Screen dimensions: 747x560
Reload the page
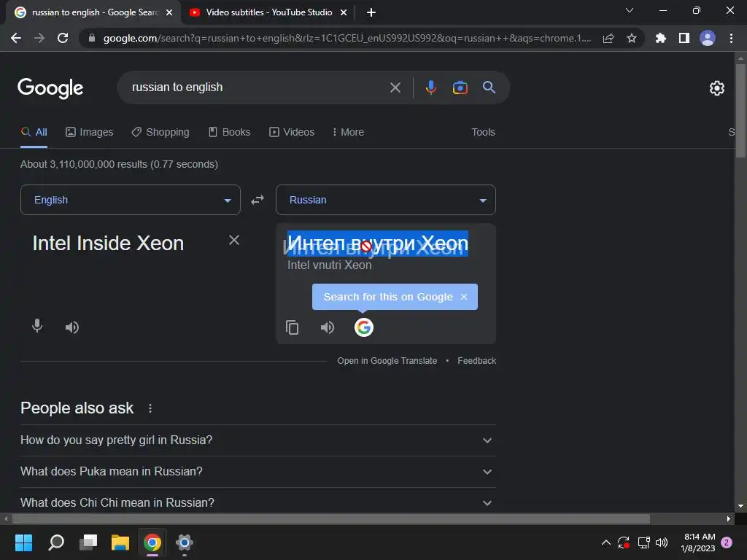(x=63, y=38)
